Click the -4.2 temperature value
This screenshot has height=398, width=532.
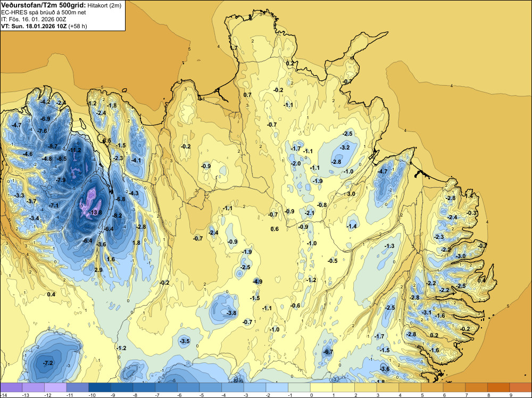point(45,102)
